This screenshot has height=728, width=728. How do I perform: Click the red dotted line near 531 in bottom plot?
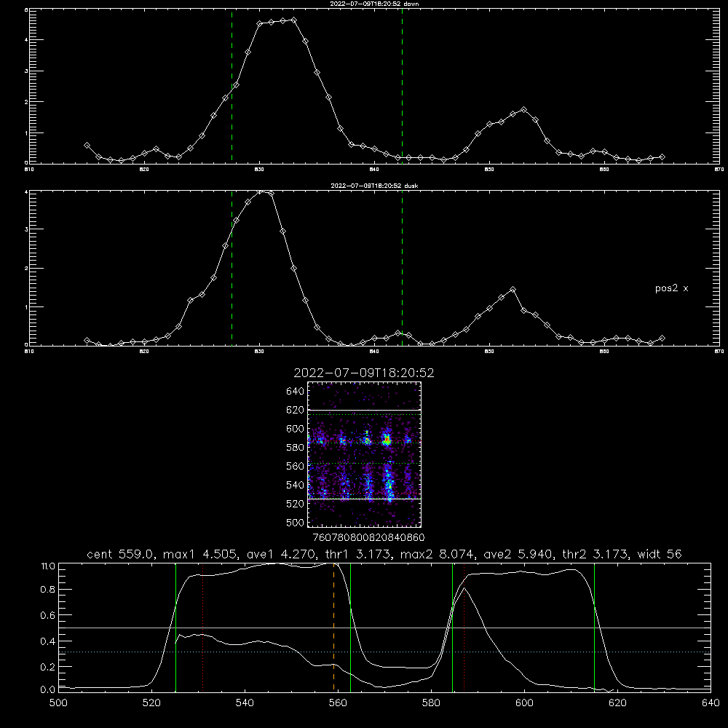(203, 628)
